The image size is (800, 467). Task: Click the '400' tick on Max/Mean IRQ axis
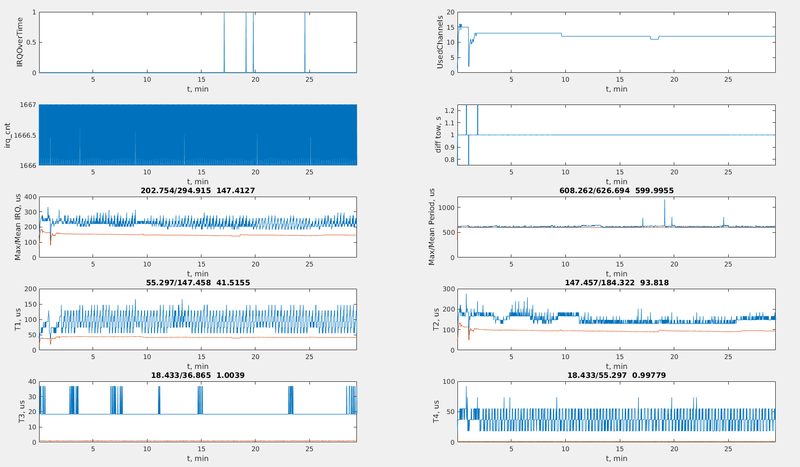(x=31, y=197)
